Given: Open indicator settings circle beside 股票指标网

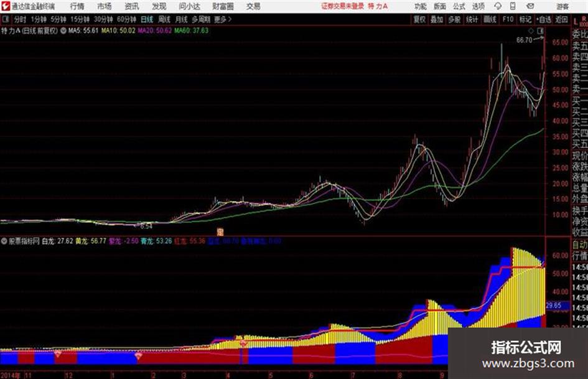Looking at the screenshot, I should tap(4, 241).
